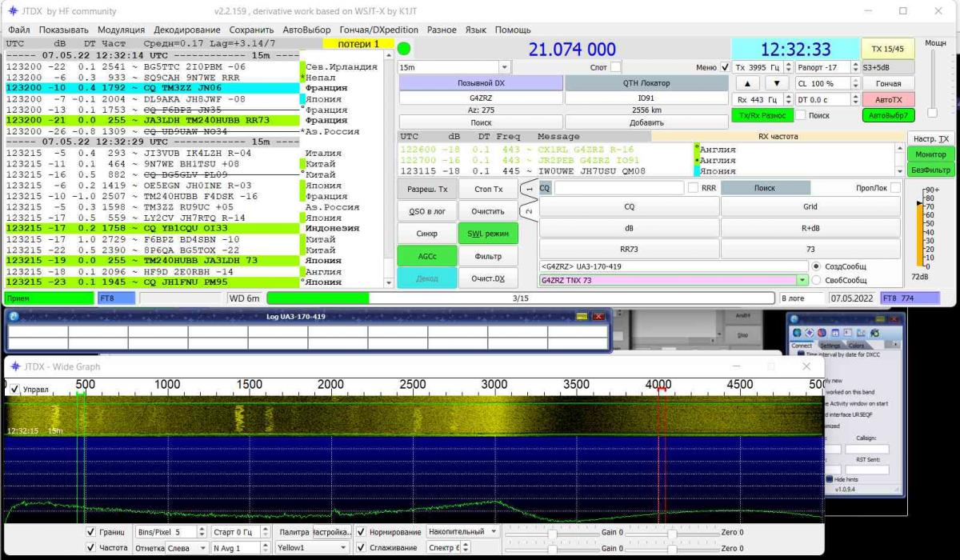Select transmit message tab 2
The width and height of the screenshot is (960, 560).
528,211
